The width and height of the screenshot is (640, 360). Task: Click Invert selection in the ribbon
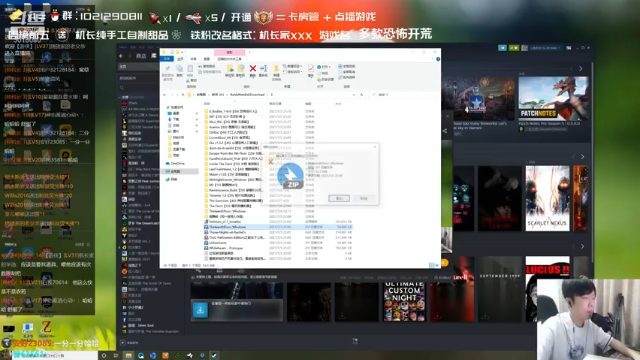(x=347, y=77)
